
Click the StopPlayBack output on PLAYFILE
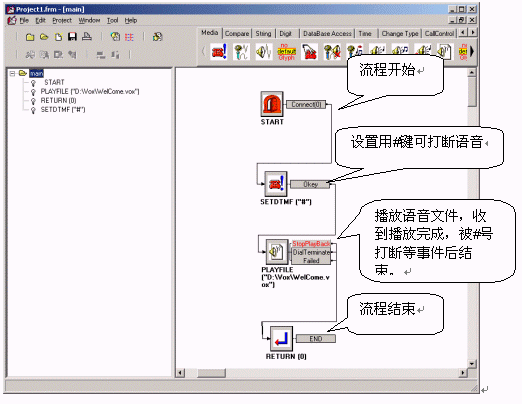click(311, 244)
